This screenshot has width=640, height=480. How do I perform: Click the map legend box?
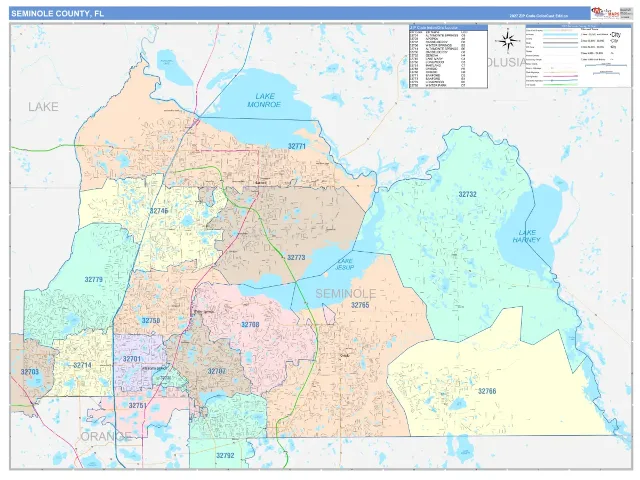(578, 56)
